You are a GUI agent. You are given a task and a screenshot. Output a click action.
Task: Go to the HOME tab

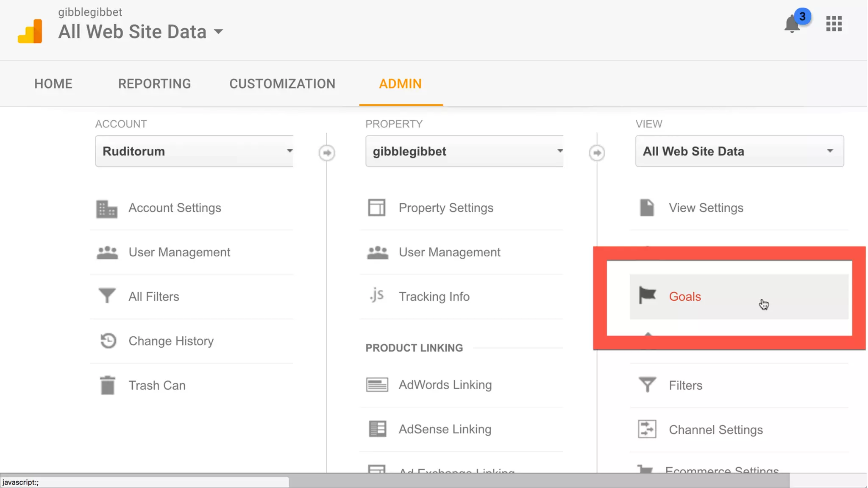coord(53,84)
